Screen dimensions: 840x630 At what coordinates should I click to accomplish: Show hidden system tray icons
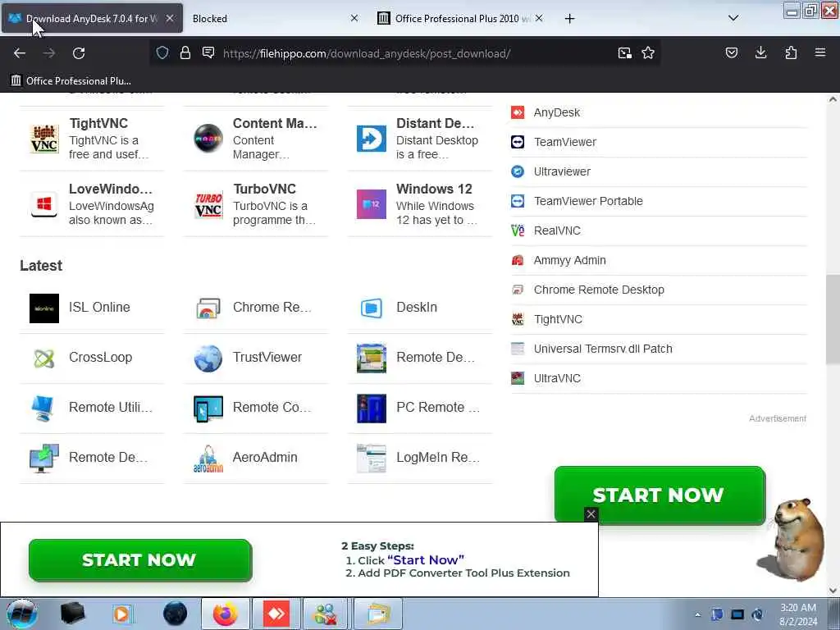coord(697,614)
